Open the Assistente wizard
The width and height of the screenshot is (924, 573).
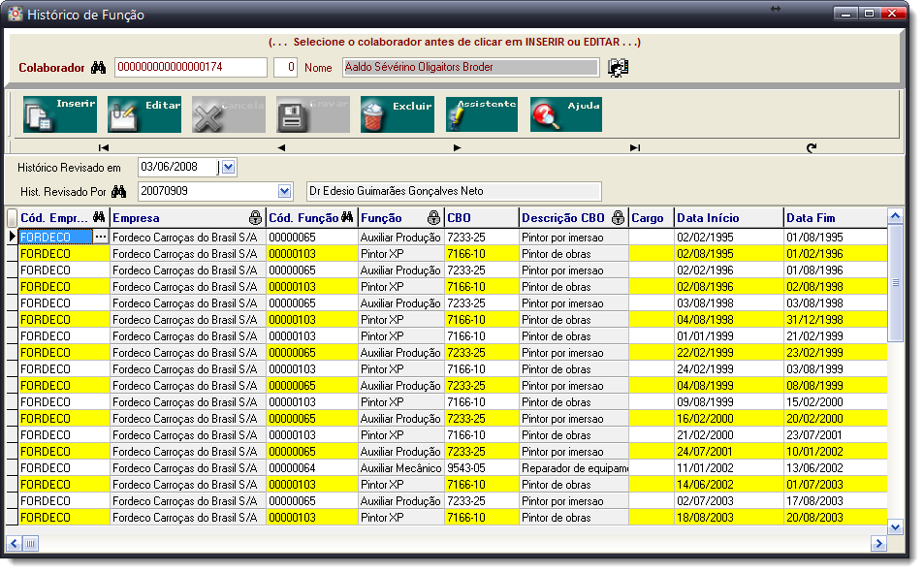point(482,114)
